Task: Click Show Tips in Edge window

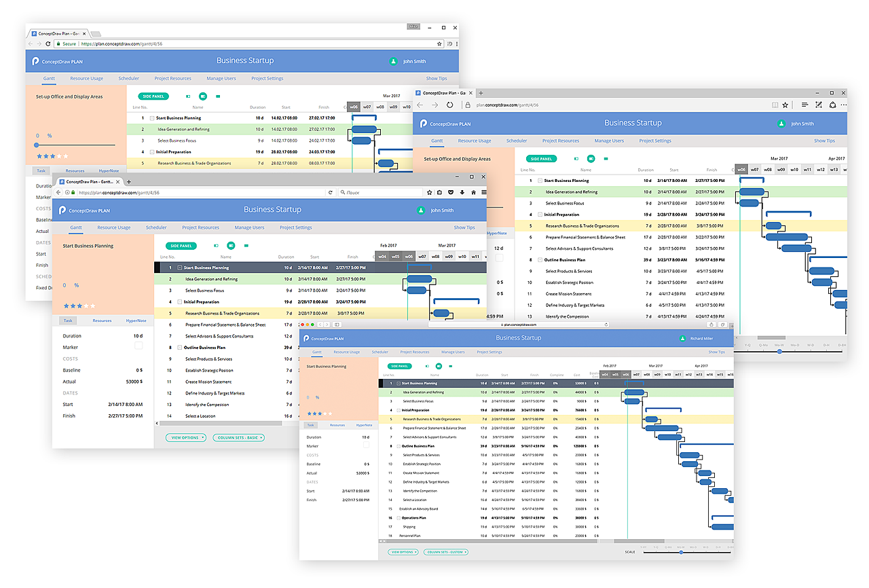Action: pyautogui.click(x=825, y=141)
